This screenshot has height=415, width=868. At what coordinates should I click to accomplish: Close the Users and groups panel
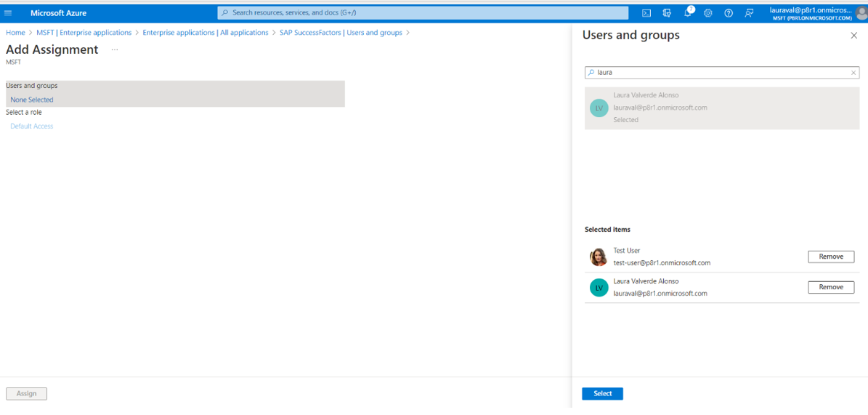853,36
